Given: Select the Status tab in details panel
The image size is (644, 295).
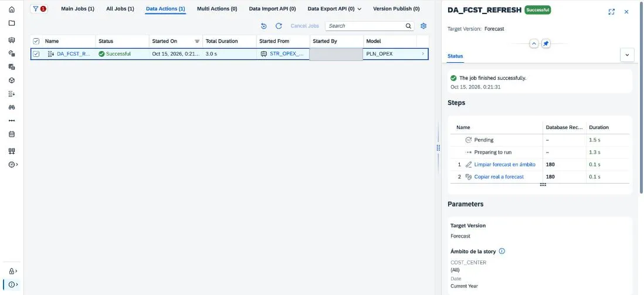Looking at the screenshot, I should pos(455,56).
